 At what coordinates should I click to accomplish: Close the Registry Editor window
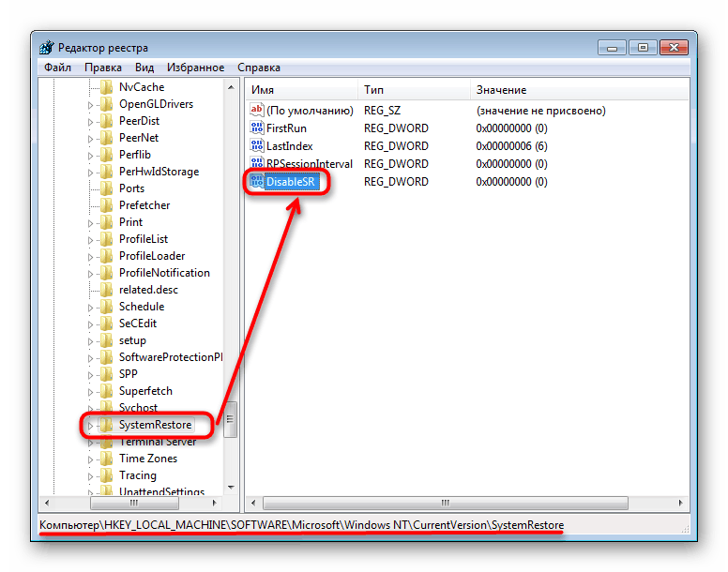[675, 48]
